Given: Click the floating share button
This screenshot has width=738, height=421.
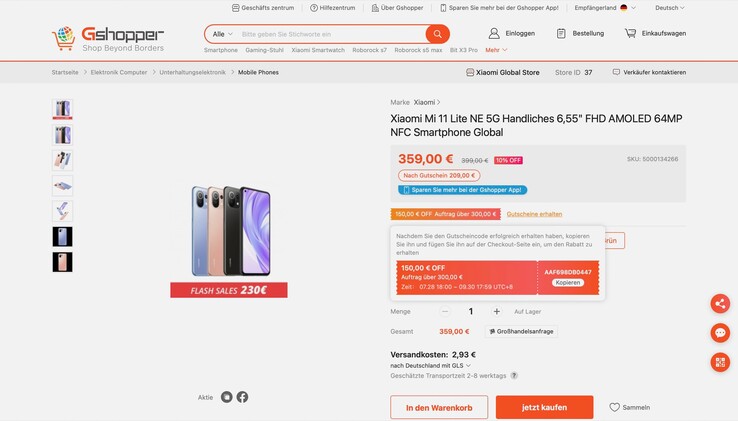Looking at the screenshot, I should coord(720,304).
